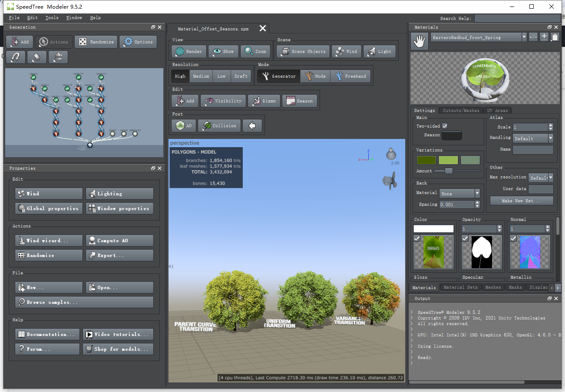Switch to Node mode

[x=315, y=76]
